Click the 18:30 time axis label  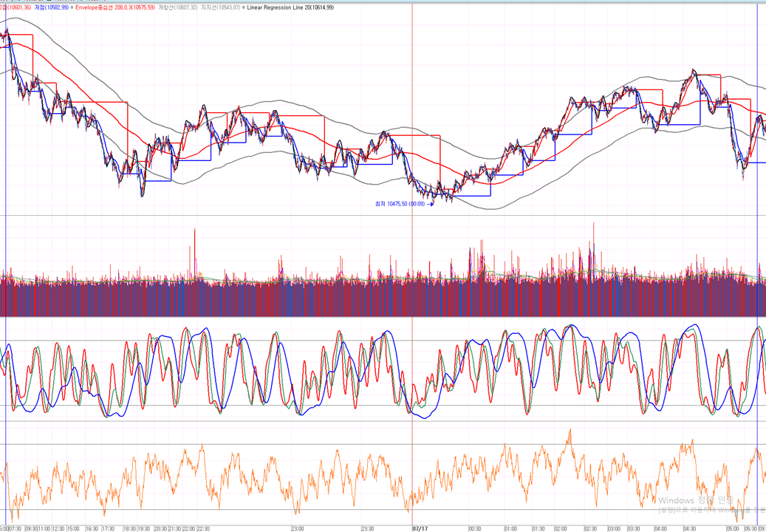coord(129,528)
